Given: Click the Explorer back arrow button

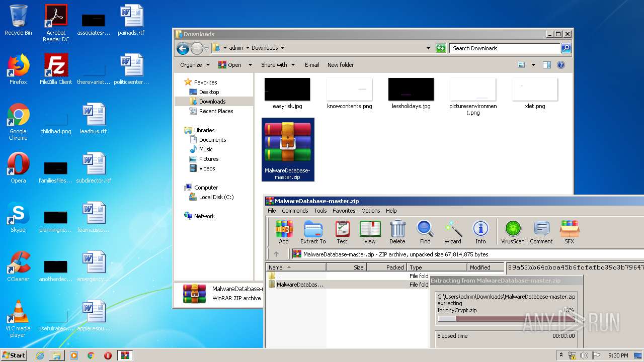Looking at the screenshot, I should click(x=183, y=48).
